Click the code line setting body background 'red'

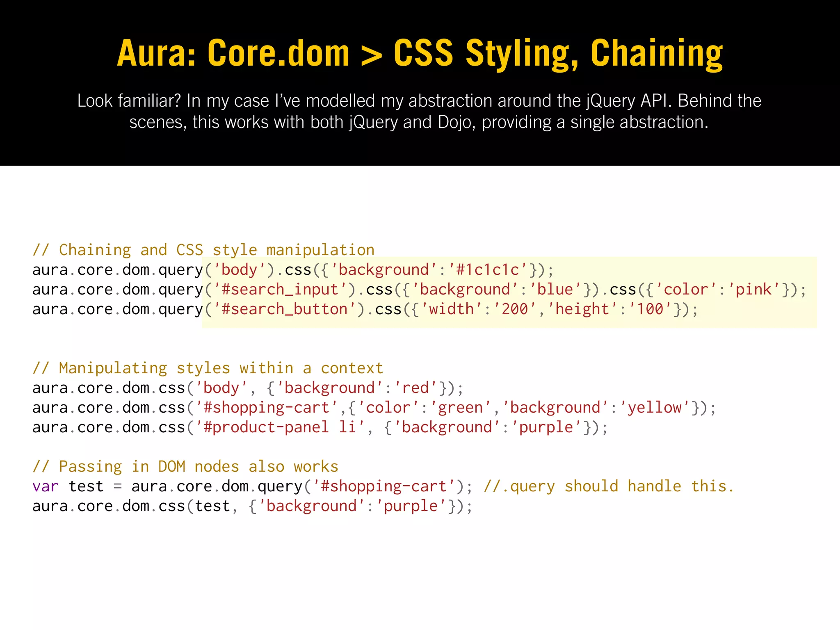[248, 388]
